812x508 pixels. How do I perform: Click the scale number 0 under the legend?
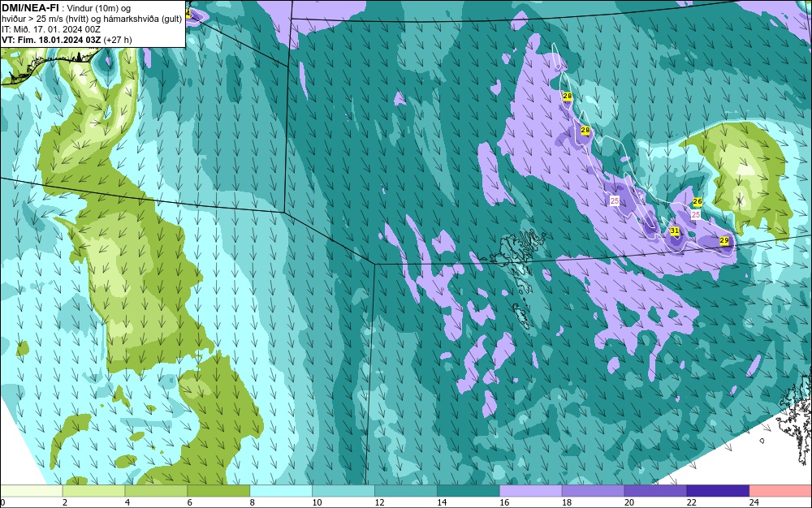[2, 502]
